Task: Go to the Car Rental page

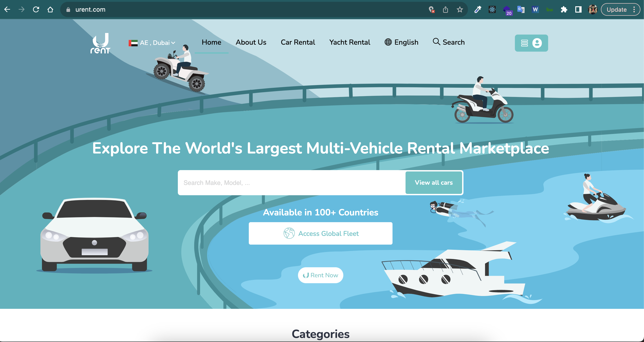Action: (x=298, y=42)
